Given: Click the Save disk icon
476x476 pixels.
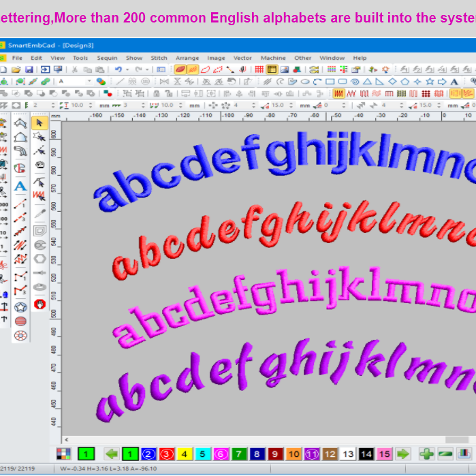Looking at the screenshot, I should pyautogui.click(x=29, y=69).
